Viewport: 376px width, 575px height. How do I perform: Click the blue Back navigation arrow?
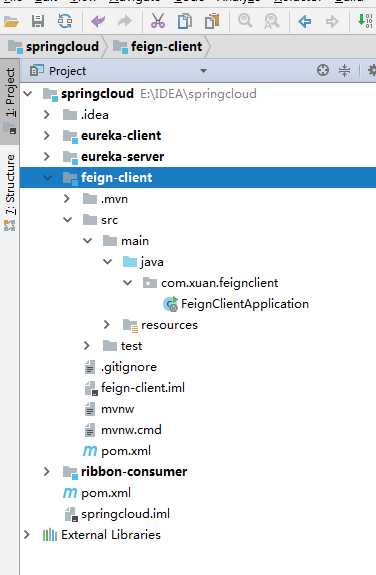click(304, 22)
